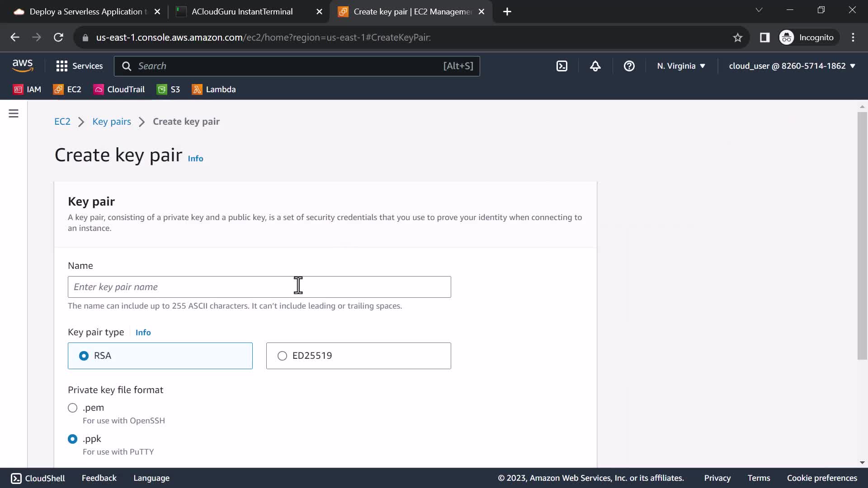Open CloudShell icon in top navigation bar
868x488 pixels.
coord(561,66)
